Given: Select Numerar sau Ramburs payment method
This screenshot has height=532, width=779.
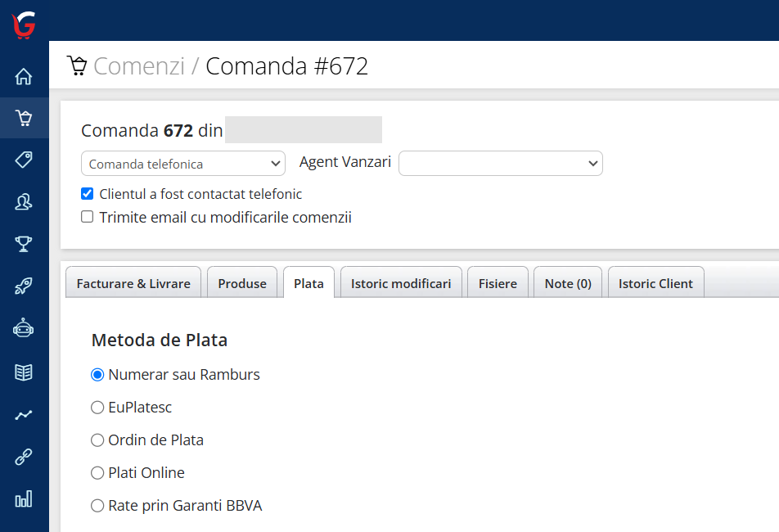Looking at the screenshot, I should (x=97, y=375).
